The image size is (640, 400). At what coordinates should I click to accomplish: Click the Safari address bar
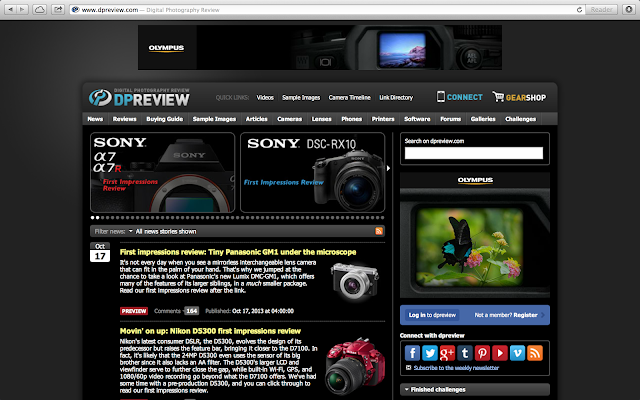[327, 9]
